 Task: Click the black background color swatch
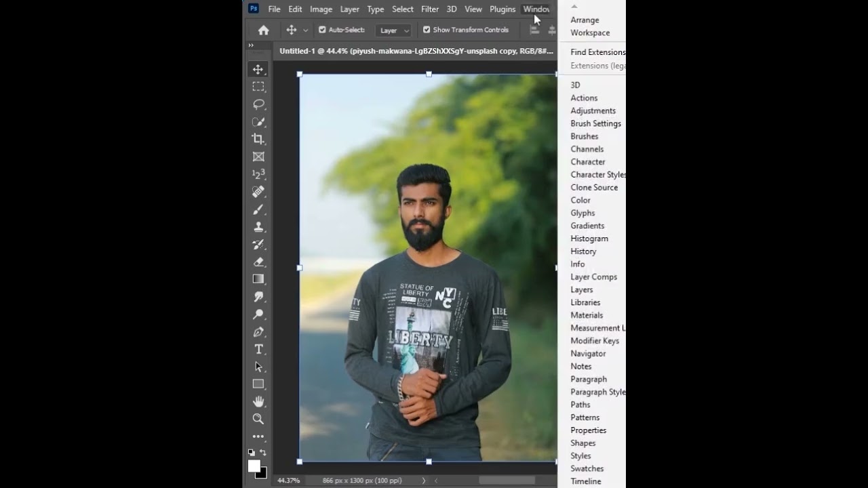(263, 474)
